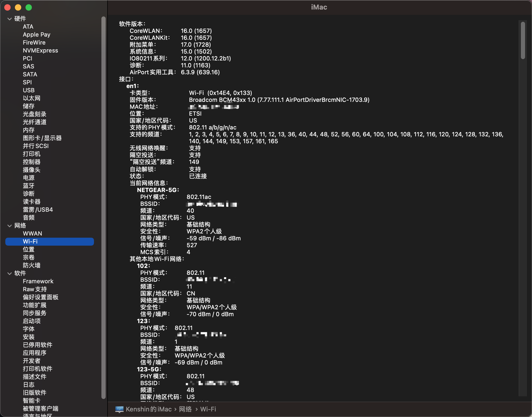Select 已停用软件 in the sidebar
Viewport: 532px width, 417px height.
[38, 345]
